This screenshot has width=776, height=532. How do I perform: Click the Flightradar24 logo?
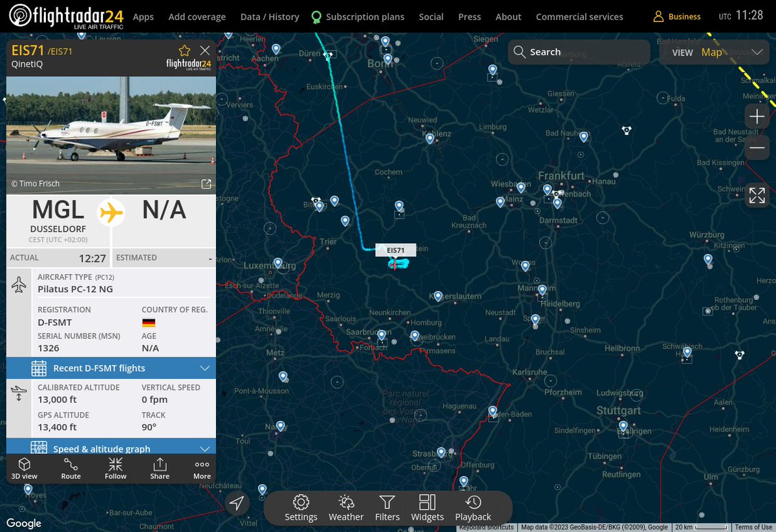pyautogui.click(x=66, y=16)
